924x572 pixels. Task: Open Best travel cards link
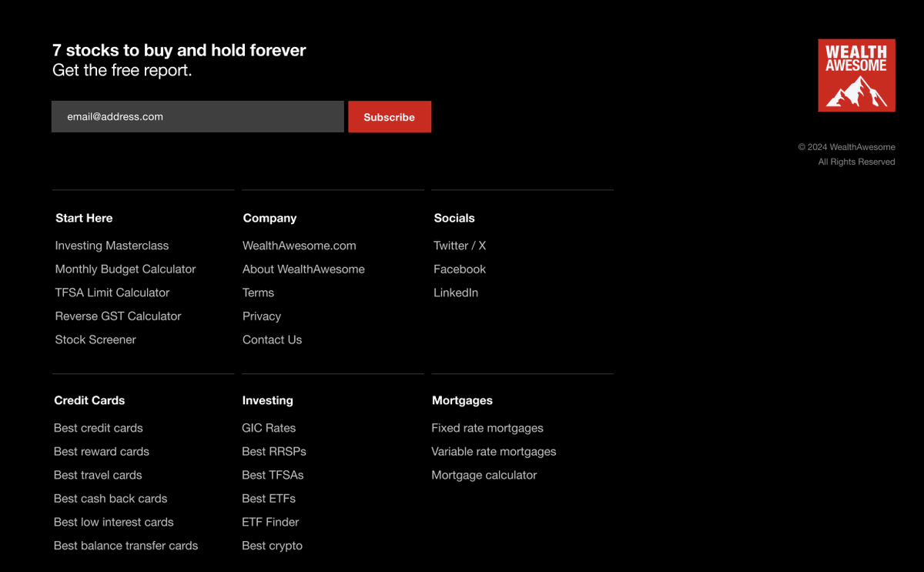(x=98, y=475)
